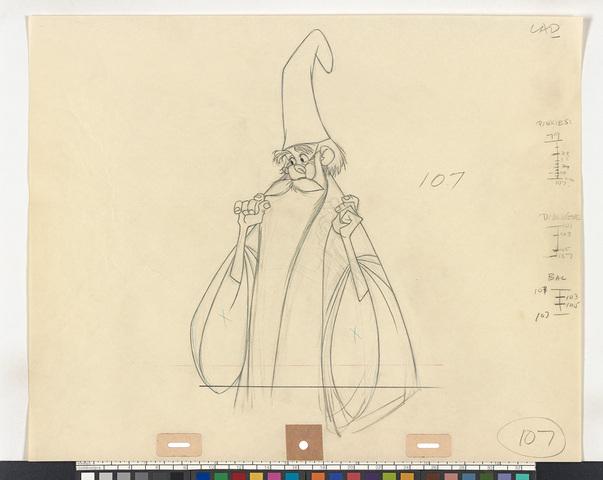The height and width of the screenshot is (480, 603).
Task: Click the X mark on right sleeve
Action: click(354, 332)
